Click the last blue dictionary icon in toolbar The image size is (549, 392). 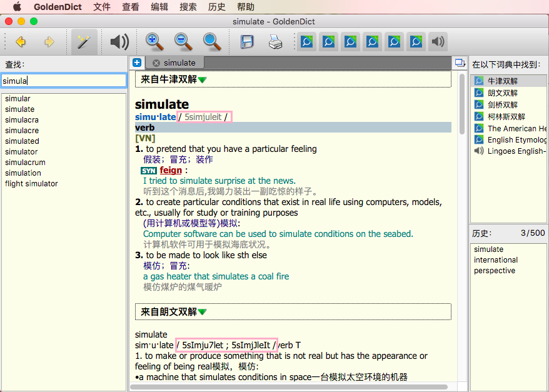tap(416, 42)
